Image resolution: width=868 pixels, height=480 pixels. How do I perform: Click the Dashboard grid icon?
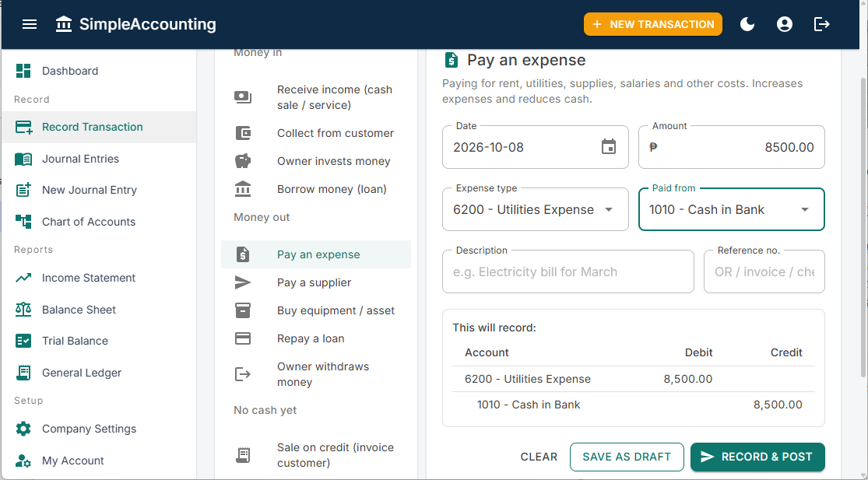click(23, 71)
